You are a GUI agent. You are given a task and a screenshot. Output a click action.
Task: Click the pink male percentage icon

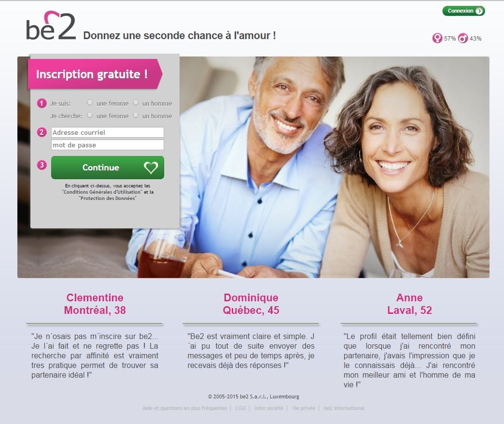463,38
